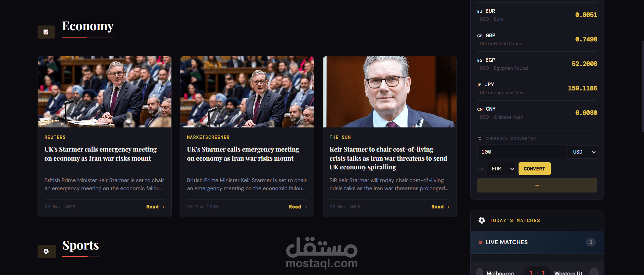644x275 pixels.
Task: Open the USD source currency dropdown
Action: [582, 152]
